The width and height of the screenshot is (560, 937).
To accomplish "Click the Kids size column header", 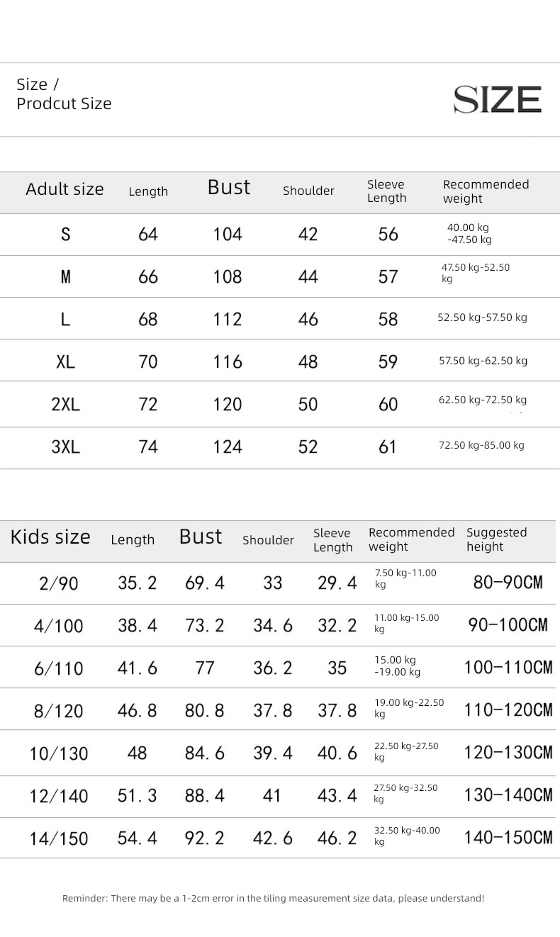I will coord(50,537).
